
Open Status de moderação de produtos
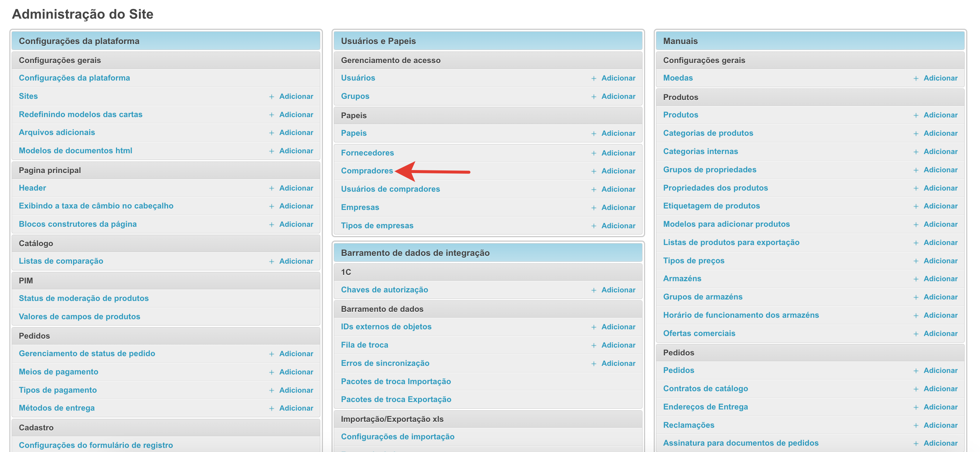click(84, 298)
